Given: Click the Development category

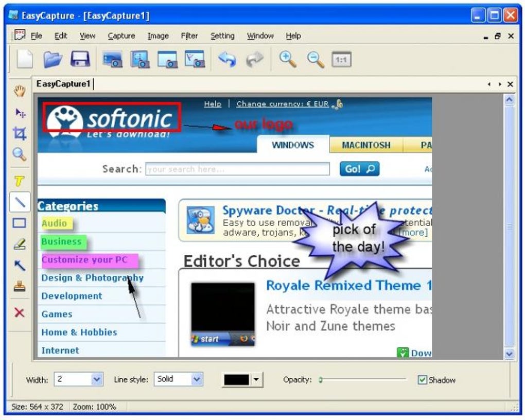Looking at the screenshot, I should coord(72,296).
